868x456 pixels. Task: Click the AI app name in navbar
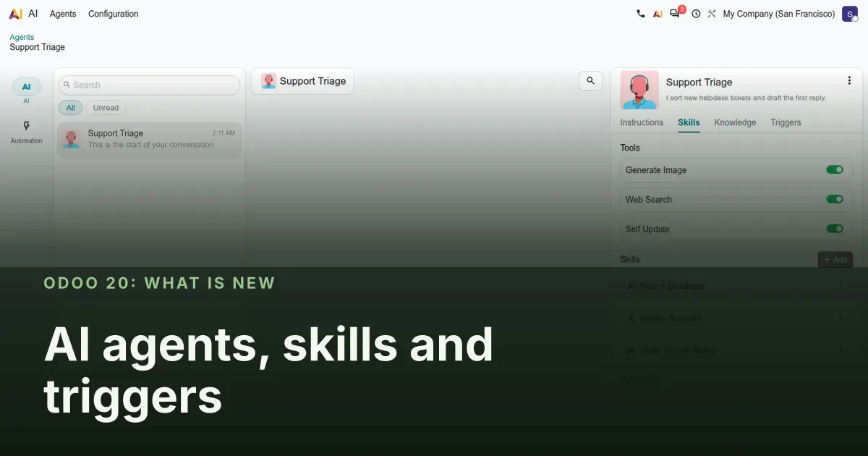coord(33,14)
